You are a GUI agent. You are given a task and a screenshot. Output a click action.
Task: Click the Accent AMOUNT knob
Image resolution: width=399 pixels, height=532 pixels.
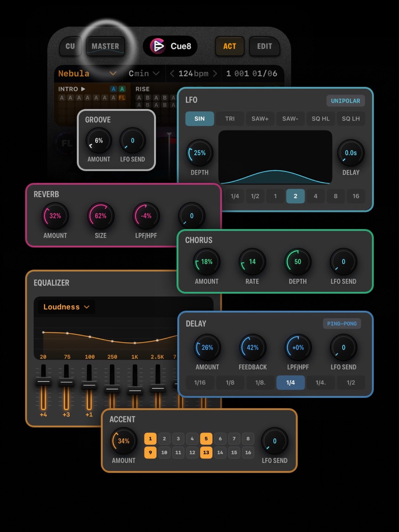click(124, 441)
